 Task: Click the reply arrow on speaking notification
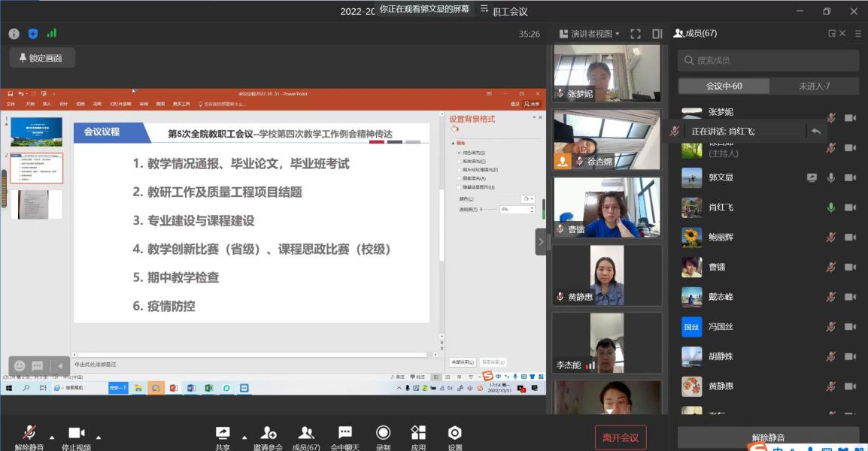816,131
